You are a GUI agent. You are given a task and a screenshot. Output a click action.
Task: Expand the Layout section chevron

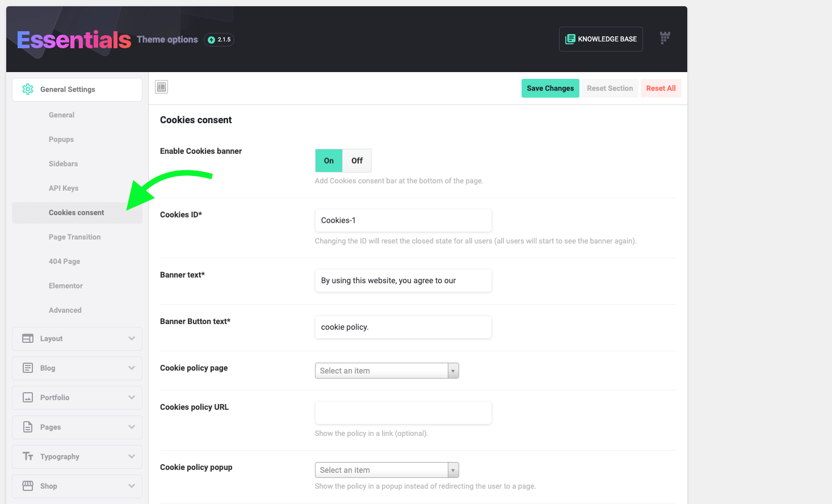pyautogui.click(x=132, y=338)
